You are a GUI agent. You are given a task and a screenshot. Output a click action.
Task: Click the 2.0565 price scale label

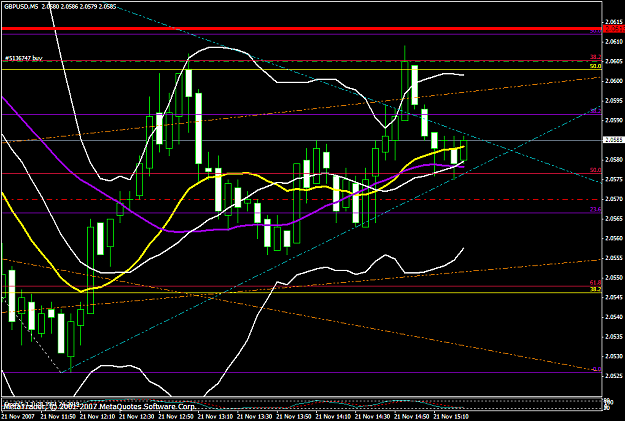pos(613,218)
